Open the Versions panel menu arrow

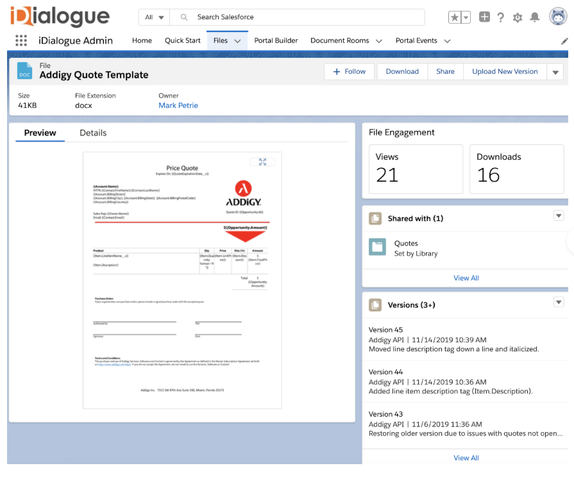(x=559, y=302)
